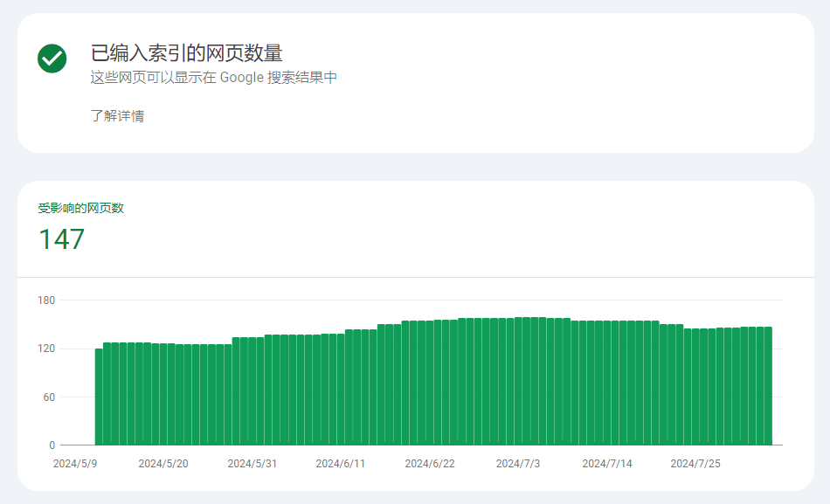Click the 2024/6/22 date axis label
The image size is (830, 504).
[x=430, y=464]
